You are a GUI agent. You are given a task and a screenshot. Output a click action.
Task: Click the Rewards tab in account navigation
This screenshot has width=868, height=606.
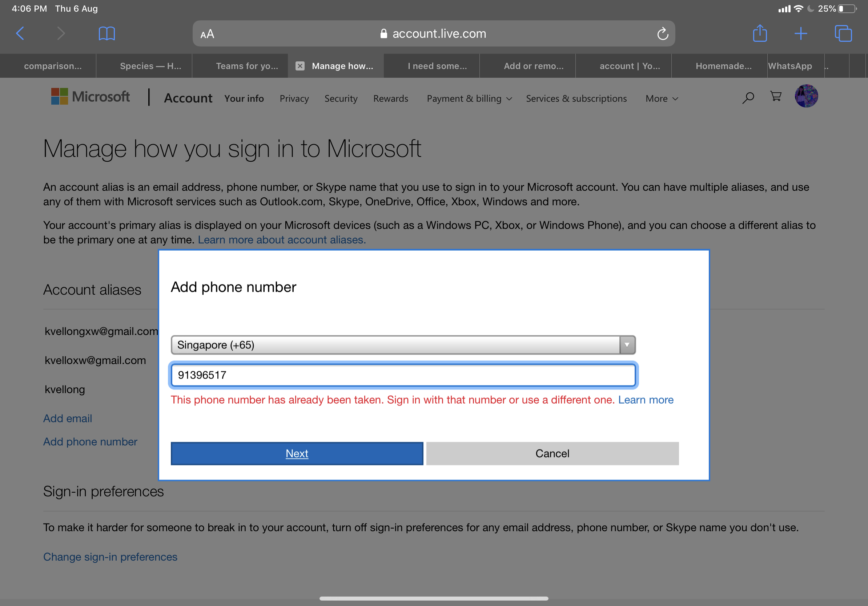click(390, 98)
